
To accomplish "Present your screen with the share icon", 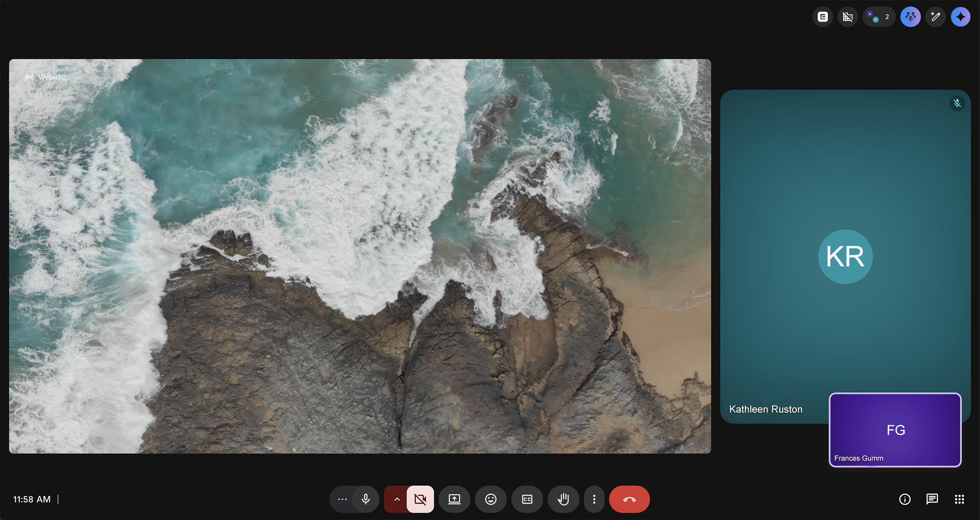I will [x=454, y=499].
